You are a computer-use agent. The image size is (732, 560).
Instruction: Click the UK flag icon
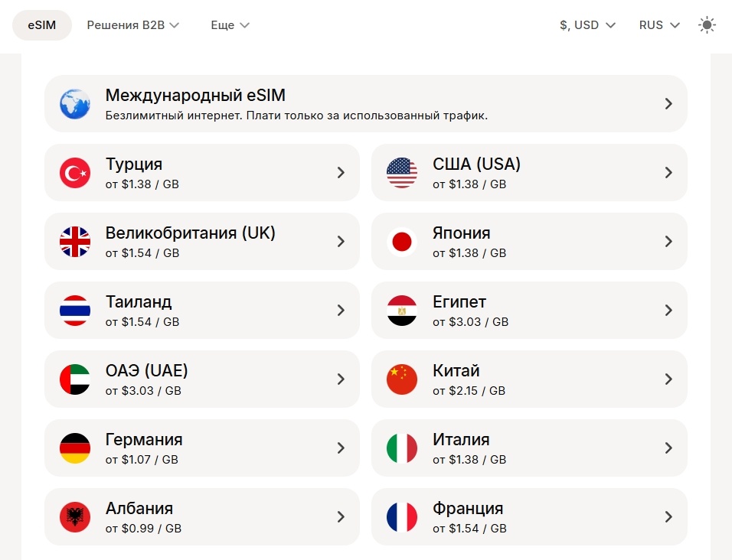[x=74, y=241]
